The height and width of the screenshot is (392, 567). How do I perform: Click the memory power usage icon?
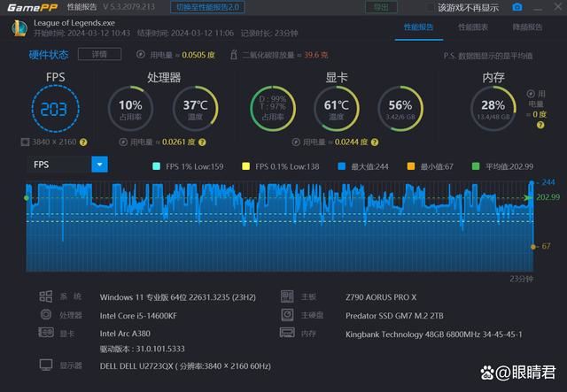point(531,94)
